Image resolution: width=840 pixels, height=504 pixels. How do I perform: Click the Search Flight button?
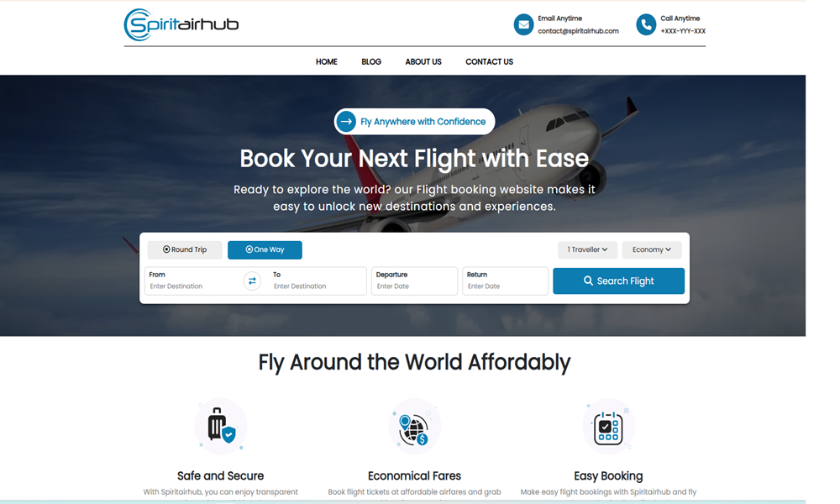coord(619,281)
